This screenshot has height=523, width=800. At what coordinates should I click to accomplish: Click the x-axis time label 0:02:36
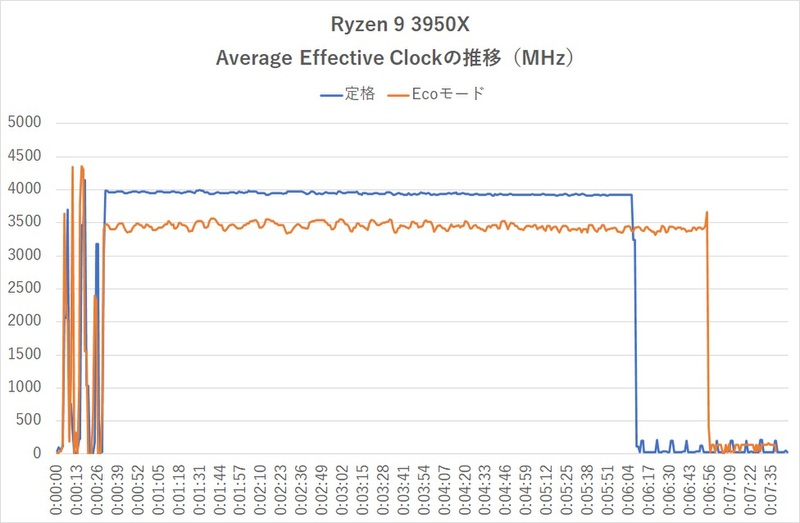[301, 490]
